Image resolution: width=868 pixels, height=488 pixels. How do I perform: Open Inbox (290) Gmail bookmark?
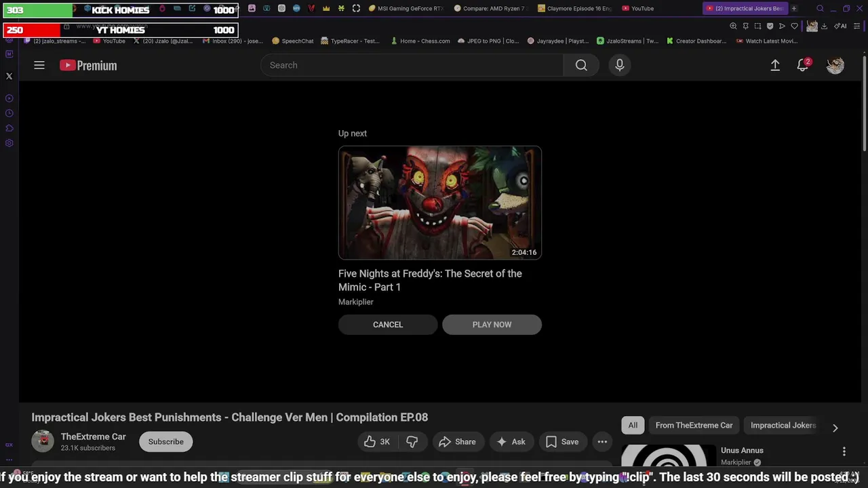[233, 41]
